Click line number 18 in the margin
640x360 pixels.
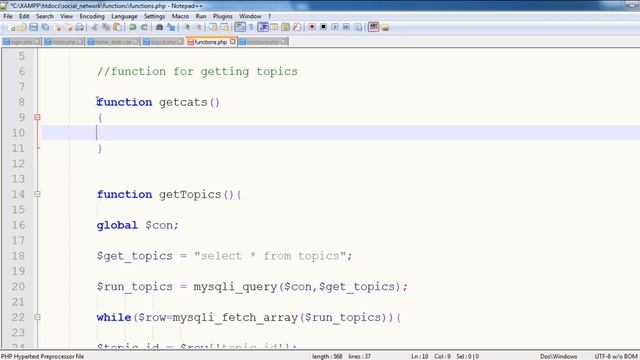pos(18,256)
